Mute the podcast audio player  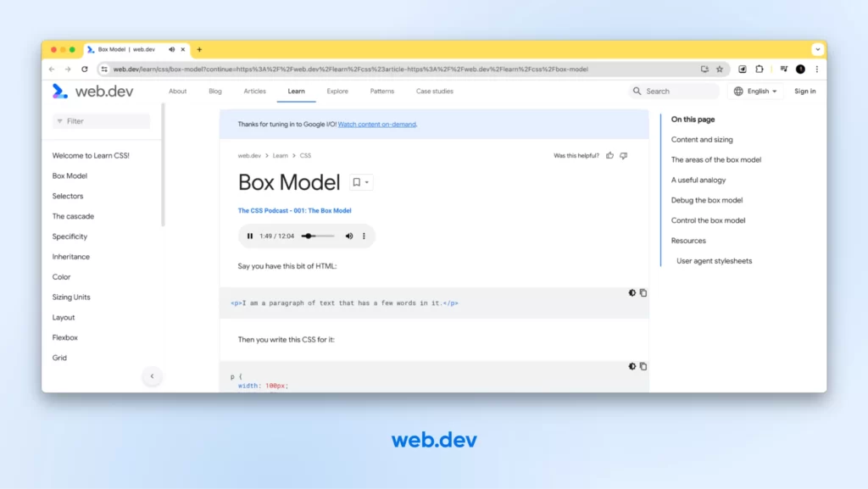(349, 236)
